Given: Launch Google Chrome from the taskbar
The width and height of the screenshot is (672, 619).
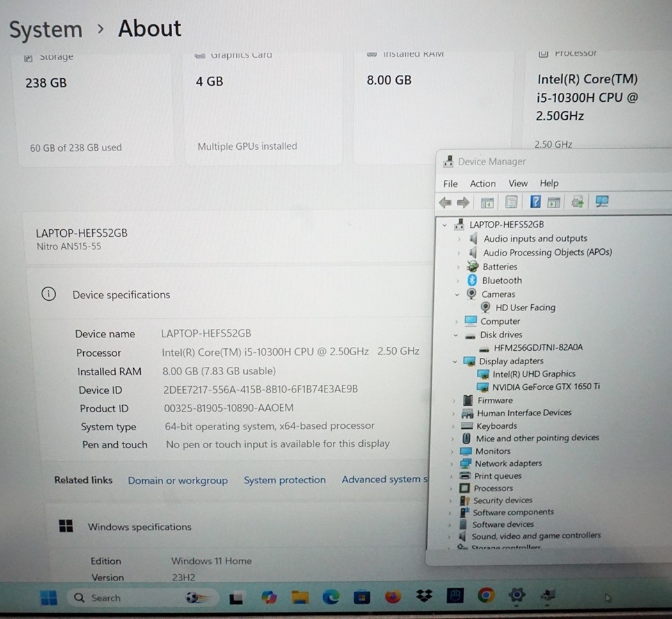Looking at the screenshot, I should 486,595.
